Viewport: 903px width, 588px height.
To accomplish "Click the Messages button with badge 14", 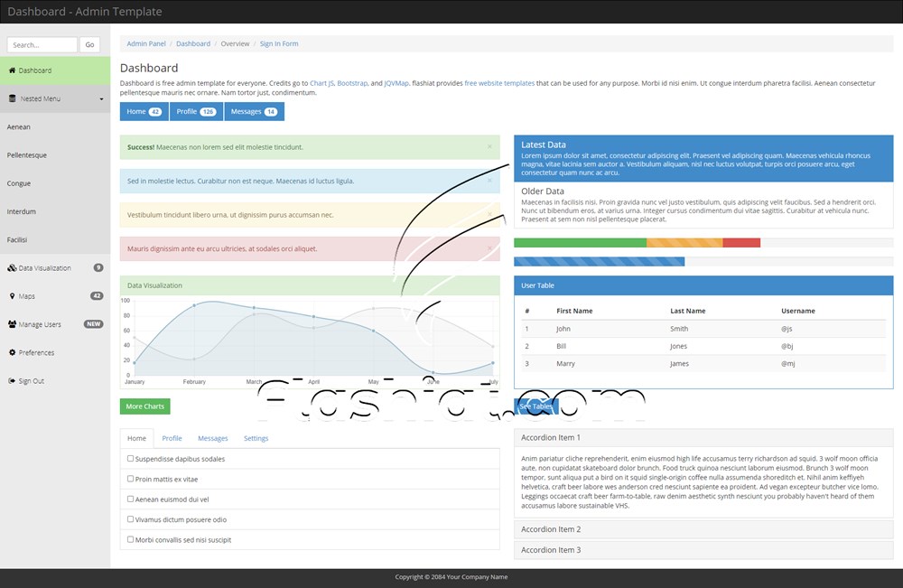I will tap(254, 112).
